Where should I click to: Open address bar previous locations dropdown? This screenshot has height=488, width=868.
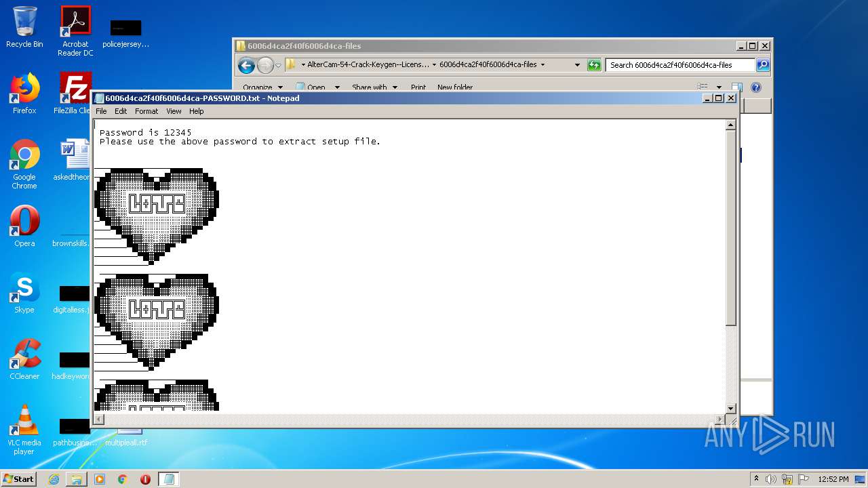[x=577, y=65]
